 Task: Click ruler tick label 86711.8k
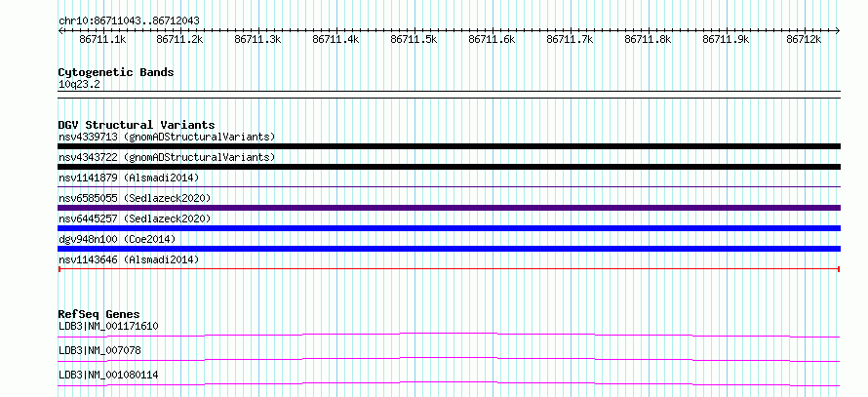pos(649,39)
